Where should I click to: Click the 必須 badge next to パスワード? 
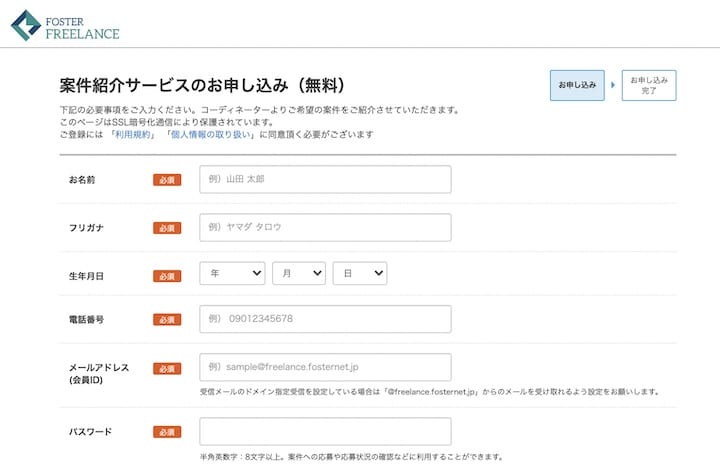[x=167, y=432]
